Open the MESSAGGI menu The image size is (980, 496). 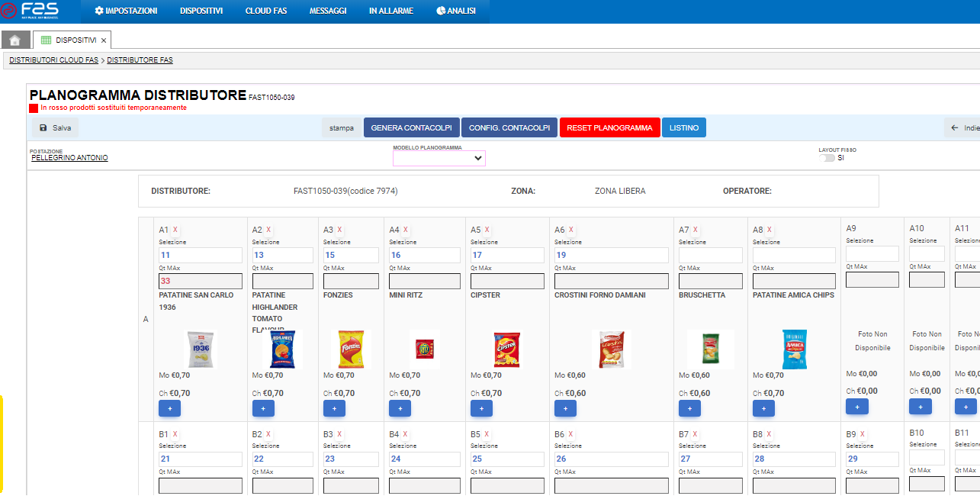[328, 11]
